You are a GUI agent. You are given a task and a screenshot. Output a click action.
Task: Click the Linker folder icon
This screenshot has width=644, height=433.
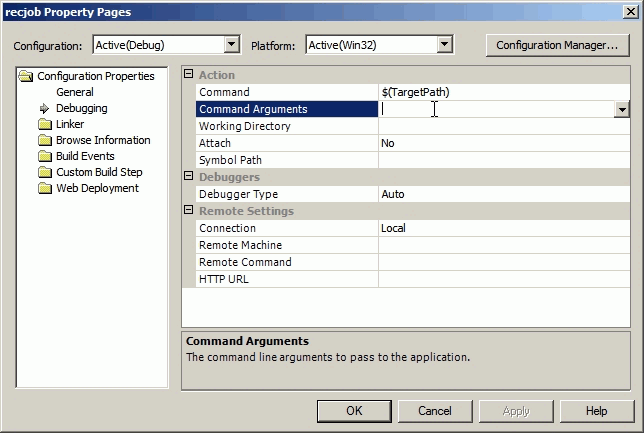point(45,124)
